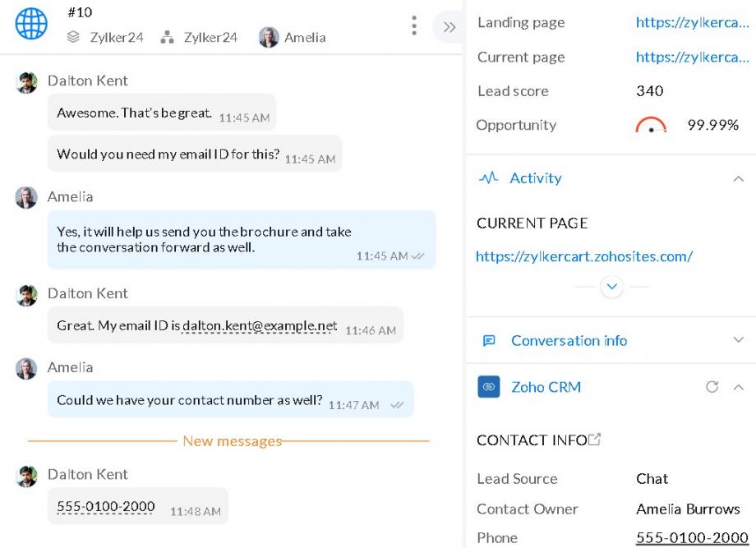Click the Activity pulse icon
The image size is (756, 548).
tap(488, 177)
